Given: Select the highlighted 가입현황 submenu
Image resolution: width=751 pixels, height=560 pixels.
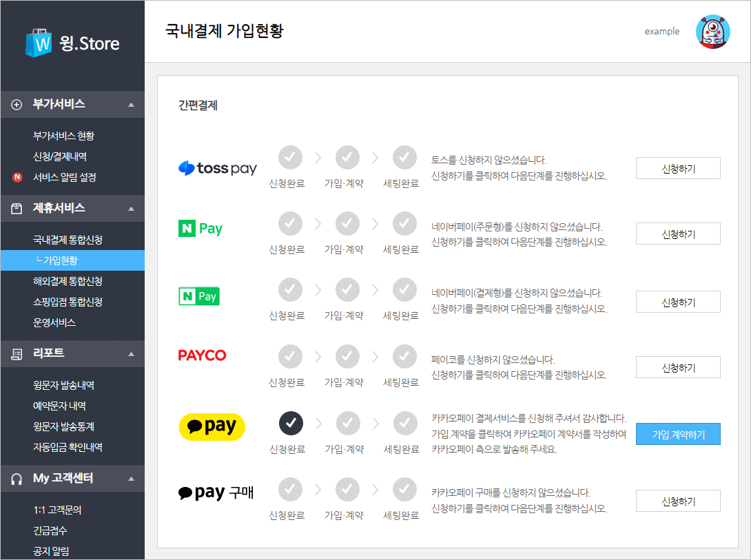Looking at the screenshot, I should click(72, 260).
